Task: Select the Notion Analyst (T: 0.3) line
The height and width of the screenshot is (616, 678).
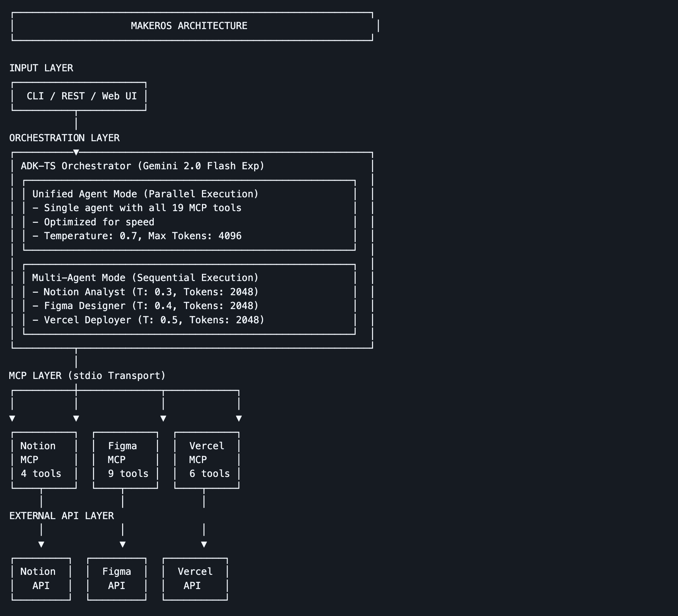Action: (145, 292)
